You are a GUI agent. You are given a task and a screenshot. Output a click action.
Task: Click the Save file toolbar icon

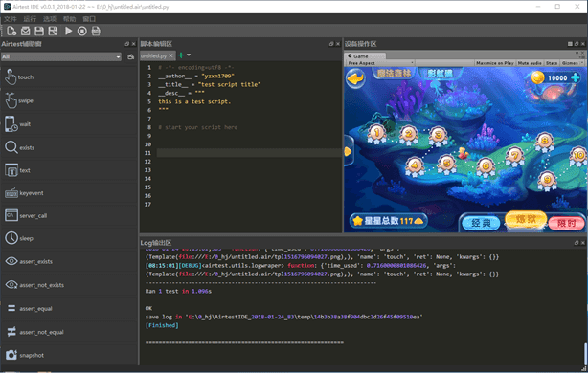[x=39, y=31]
